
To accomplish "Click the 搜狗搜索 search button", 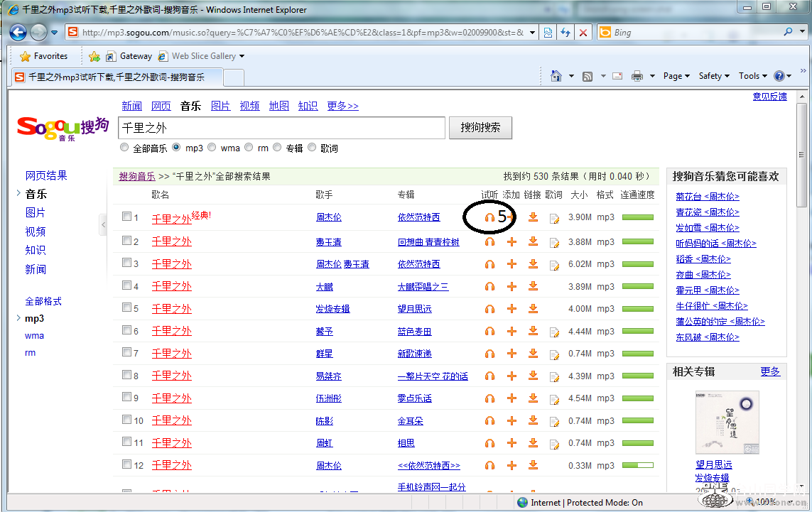I will pyautogui.click(x=480, y=128).
